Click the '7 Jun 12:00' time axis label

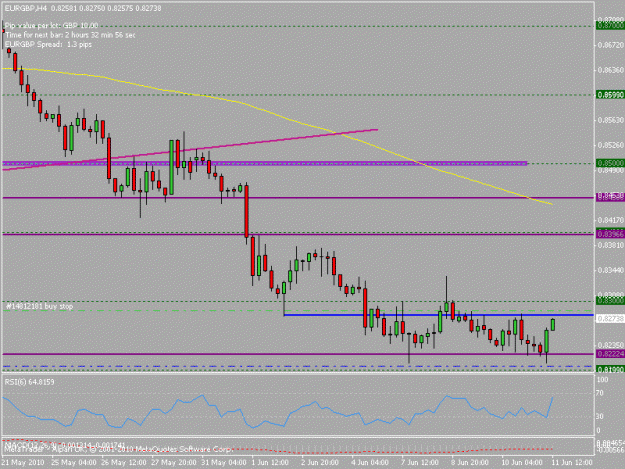[420, 462]
